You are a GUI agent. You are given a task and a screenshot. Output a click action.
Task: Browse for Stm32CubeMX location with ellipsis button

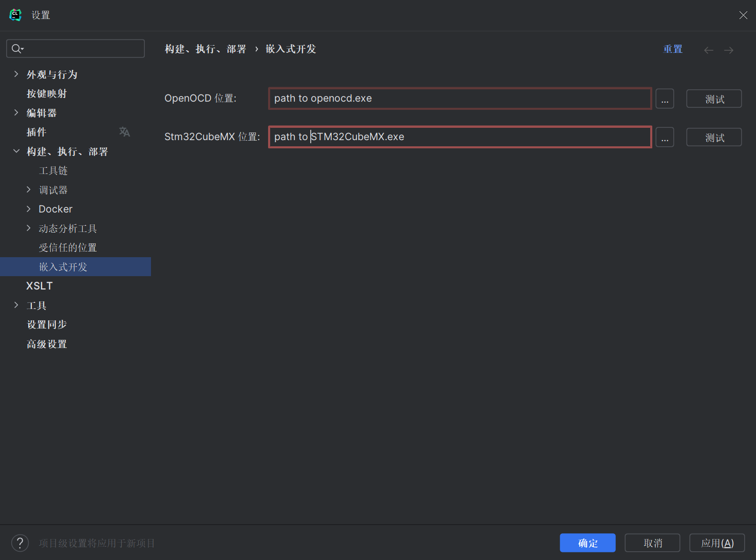[665, 137]
